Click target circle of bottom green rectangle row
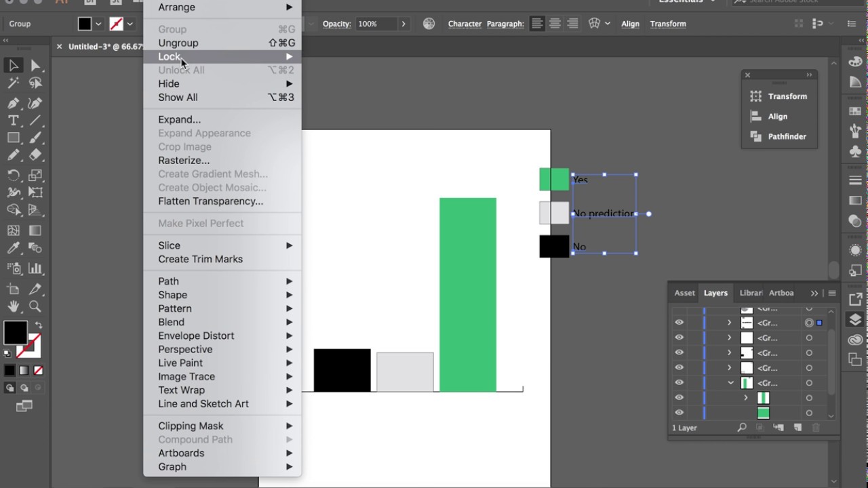The image size is (868, 488). (809, 413)
